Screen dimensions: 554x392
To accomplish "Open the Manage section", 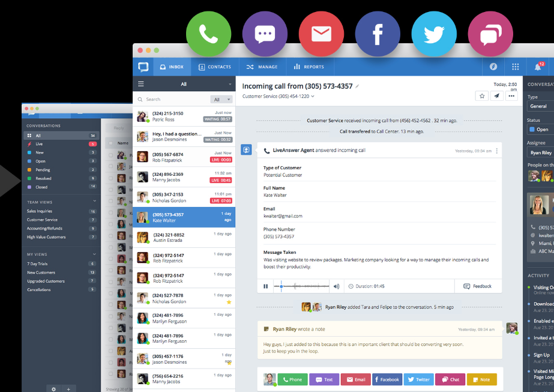I will tap(262, 67).
